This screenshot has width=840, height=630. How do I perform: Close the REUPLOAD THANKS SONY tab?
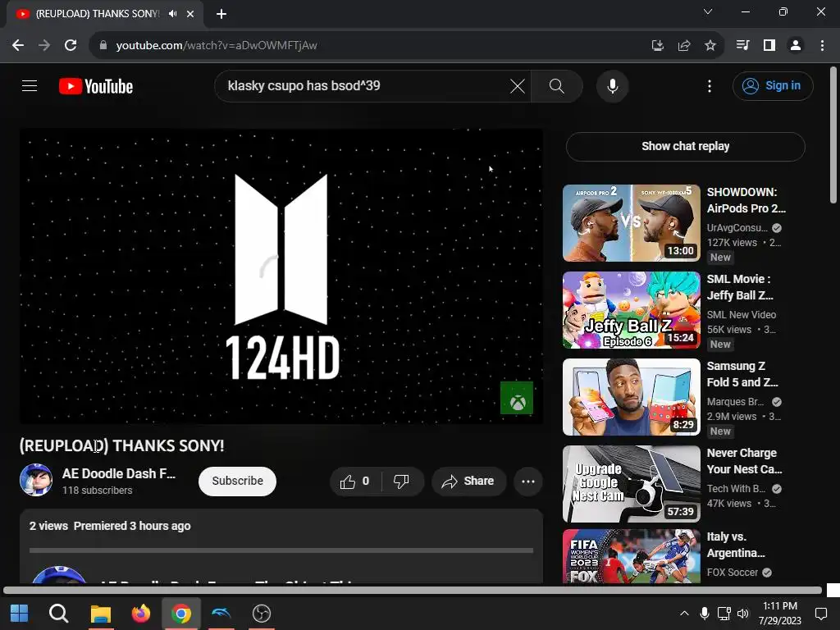pos(190,14)
